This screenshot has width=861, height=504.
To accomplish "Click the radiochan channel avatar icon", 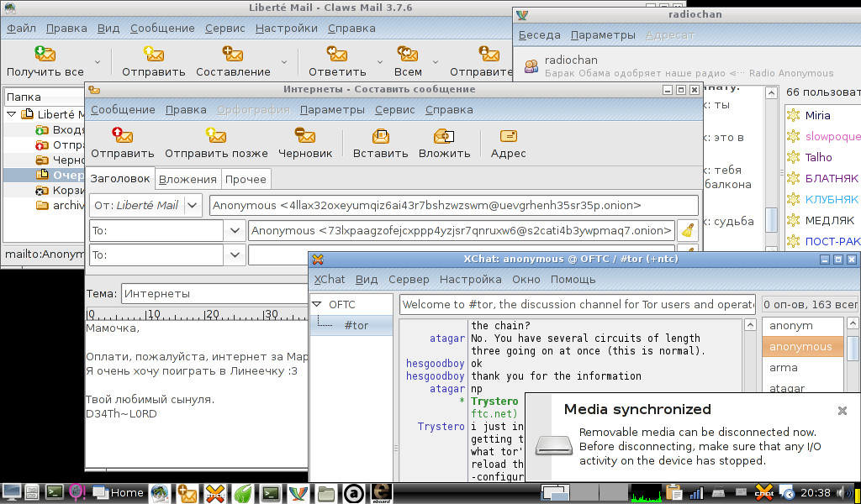I will pyautogui.click(x=531, y=66).
